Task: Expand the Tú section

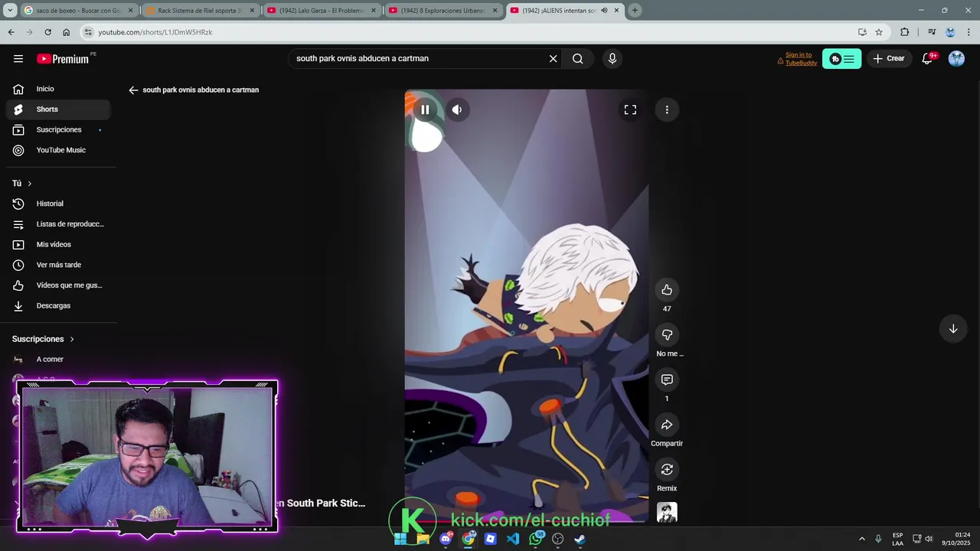Action: coord(22,184)
